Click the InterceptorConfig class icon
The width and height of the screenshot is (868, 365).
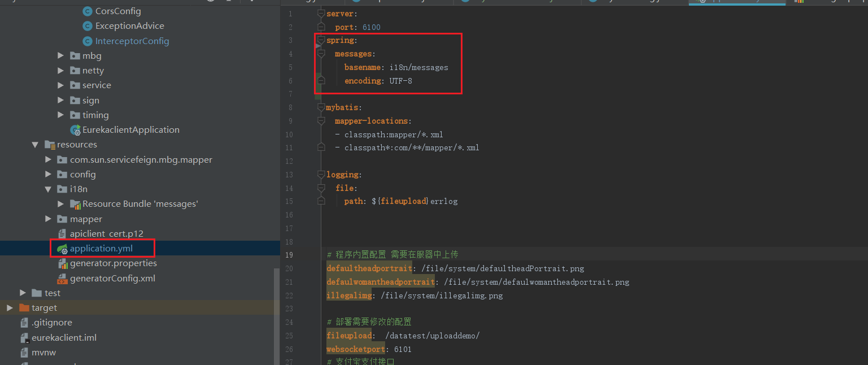(x=87, y=41)
